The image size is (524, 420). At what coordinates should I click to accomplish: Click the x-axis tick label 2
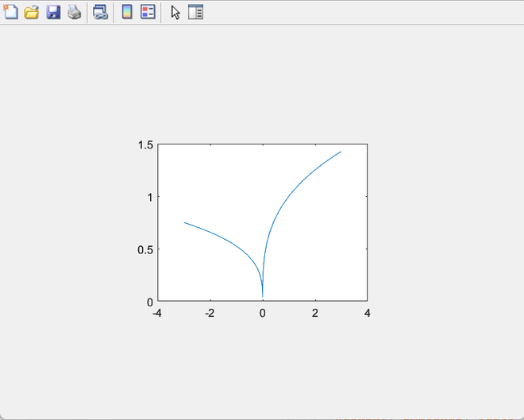(315, 314)
